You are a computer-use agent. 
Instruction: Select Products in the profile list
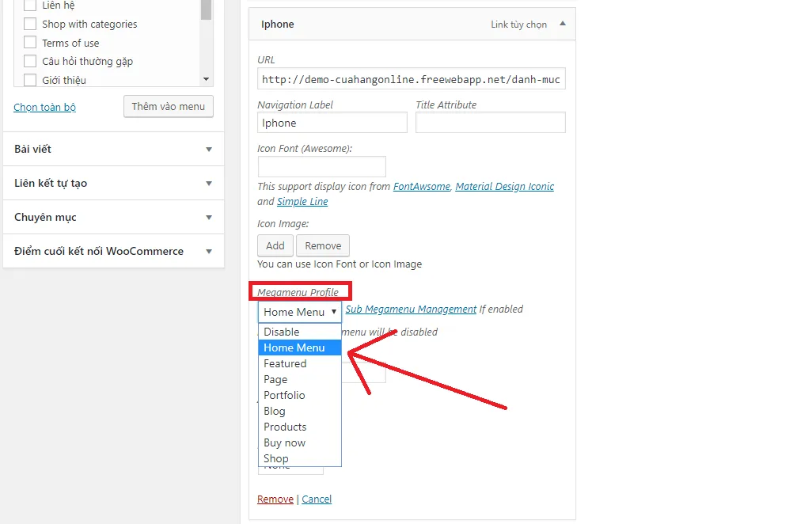tap(300, 427)
